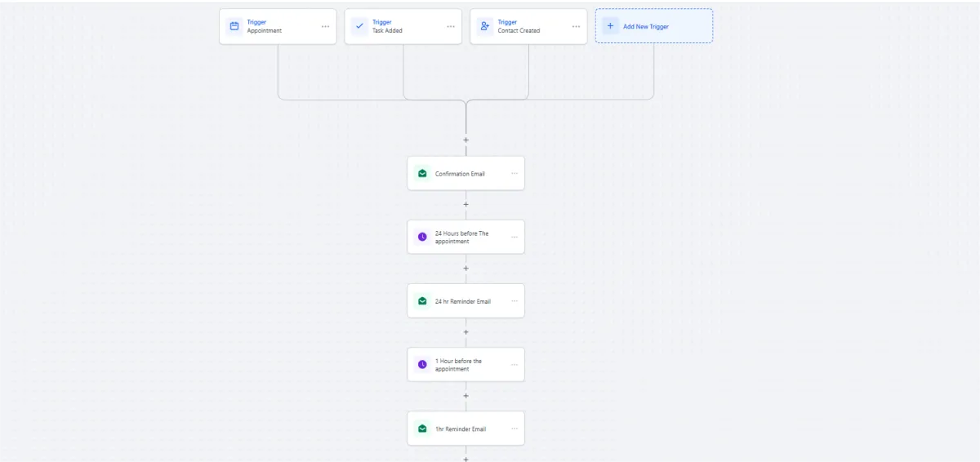Insert a step after 24 hr Reminder Email

click(466, 332)
